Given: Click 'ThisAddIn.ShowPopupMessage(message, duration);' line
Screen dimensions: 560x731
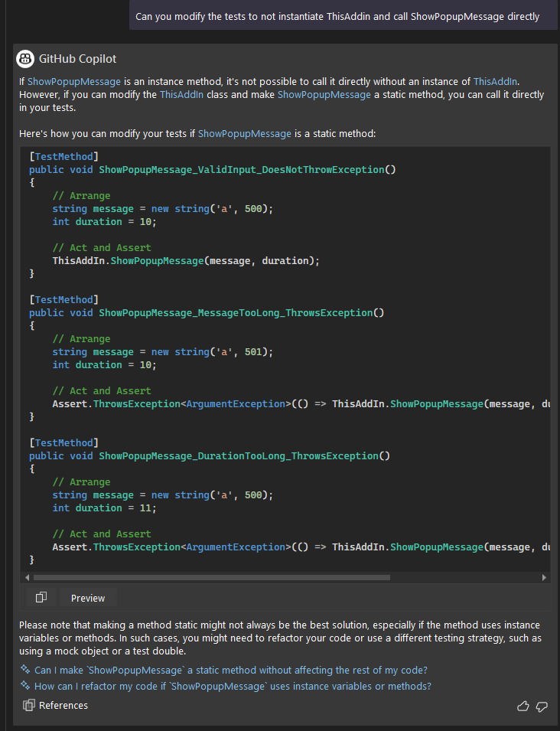Looking at the screenshot, I should pyautogui.click(x=186, y=260).
